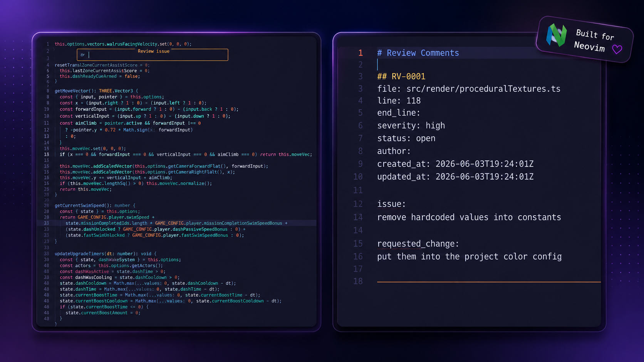Click the 'const dashWasActive' line
Screen dimensions: 644x362
(x=112, y=272)
